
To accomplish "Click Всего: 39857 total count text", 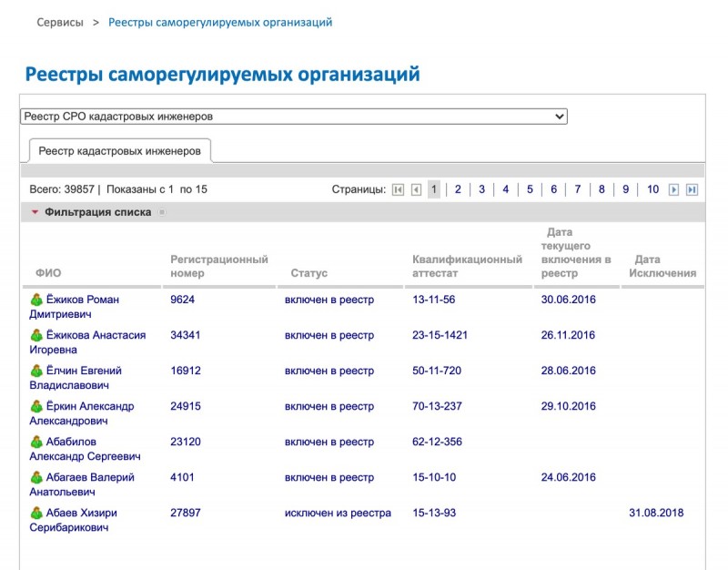I will click(x=62, y=189).
